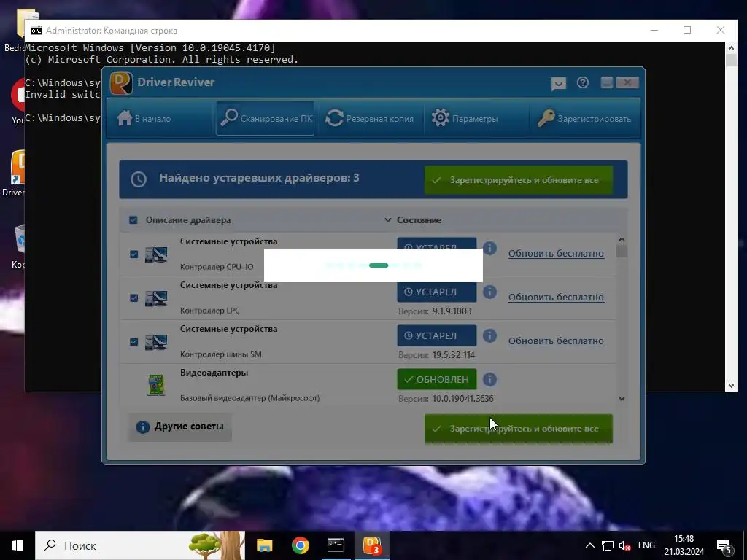This screenshot has height=560, width=747.
Task: Click the info icon on Другие советы
Action: pyautogui.click(x=143, y=427)
